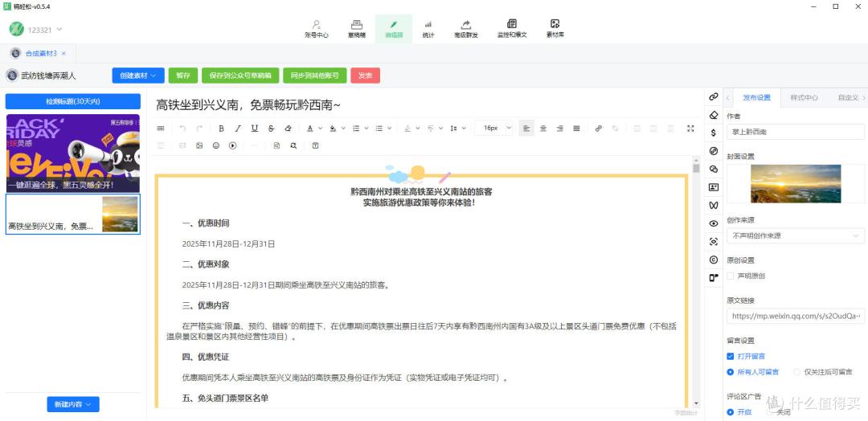The height and width of the screenshot is (421, 868).
Task: Select 关闭 for comment area ads
Action: click(769, 412)
